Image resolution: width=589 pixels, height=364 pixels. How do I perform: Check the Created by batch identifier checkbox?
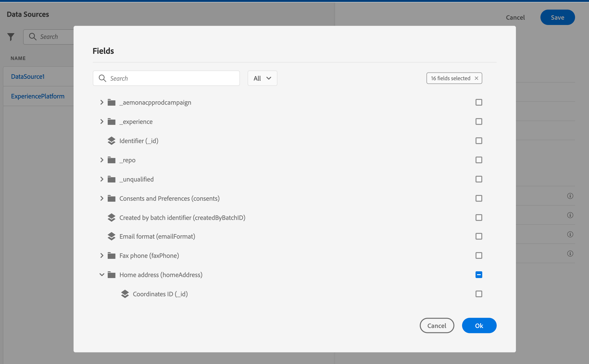click(479, 218)
